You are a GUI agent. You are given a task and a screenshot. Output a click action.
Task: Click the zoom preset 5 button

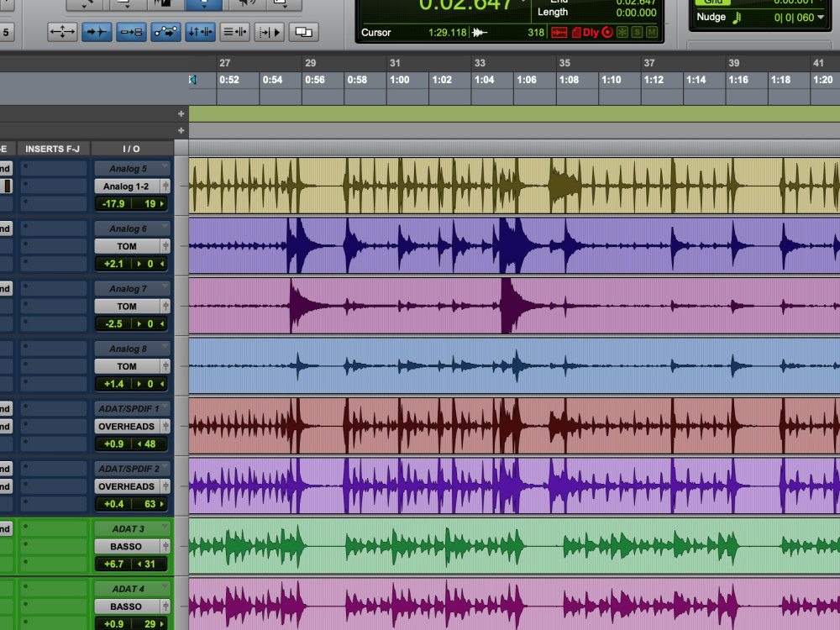(6, 32)
